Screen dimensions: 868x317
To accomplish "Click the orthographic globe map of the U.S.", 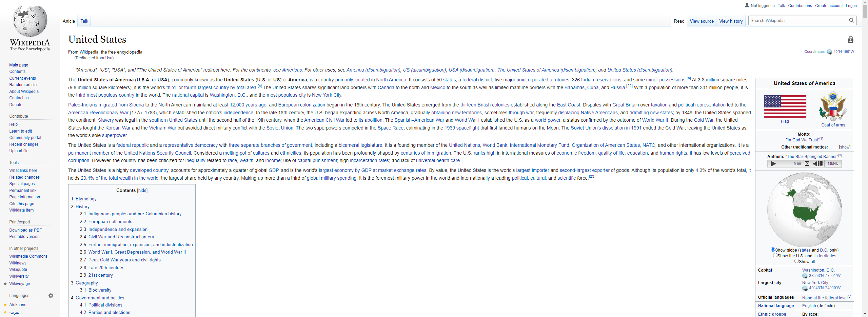I will [x=804, y=210].
